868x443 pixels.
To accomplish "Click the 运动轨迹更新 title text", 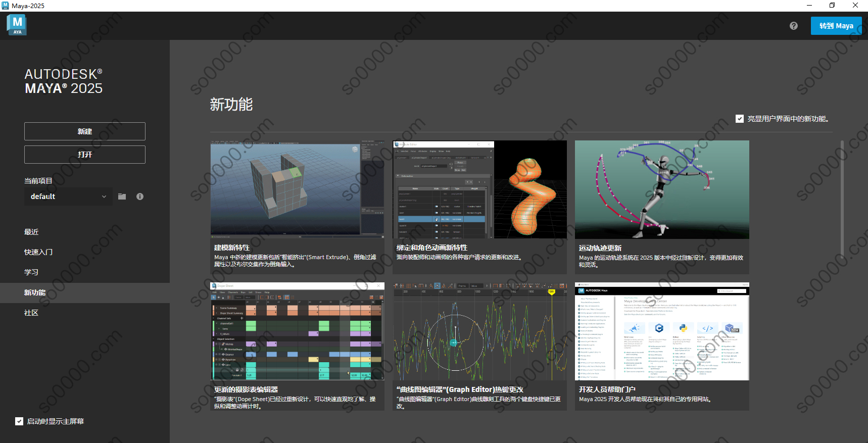I will pos(600,248).
